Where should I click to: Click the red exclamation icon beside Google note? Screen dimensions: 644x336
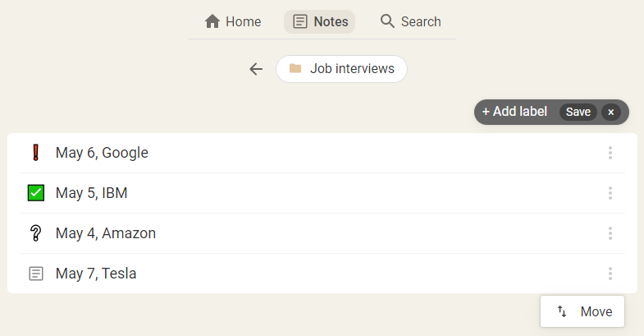point(36,153)
